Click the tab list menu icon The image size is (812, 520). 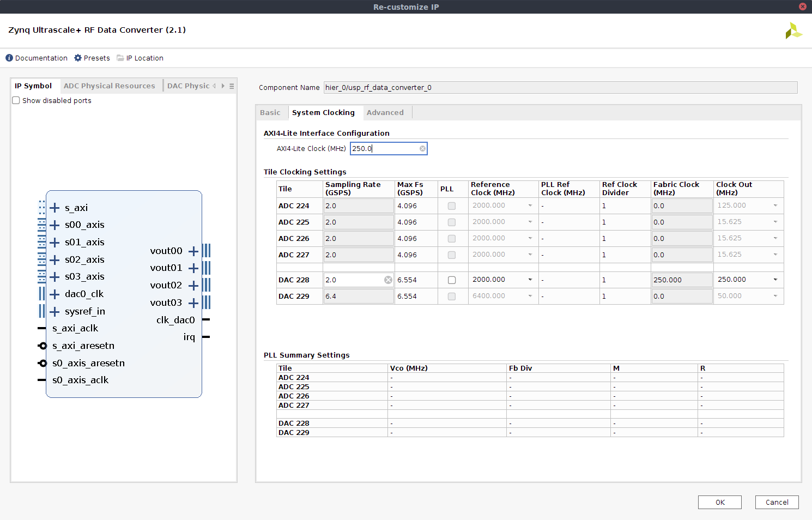[232, 86]
